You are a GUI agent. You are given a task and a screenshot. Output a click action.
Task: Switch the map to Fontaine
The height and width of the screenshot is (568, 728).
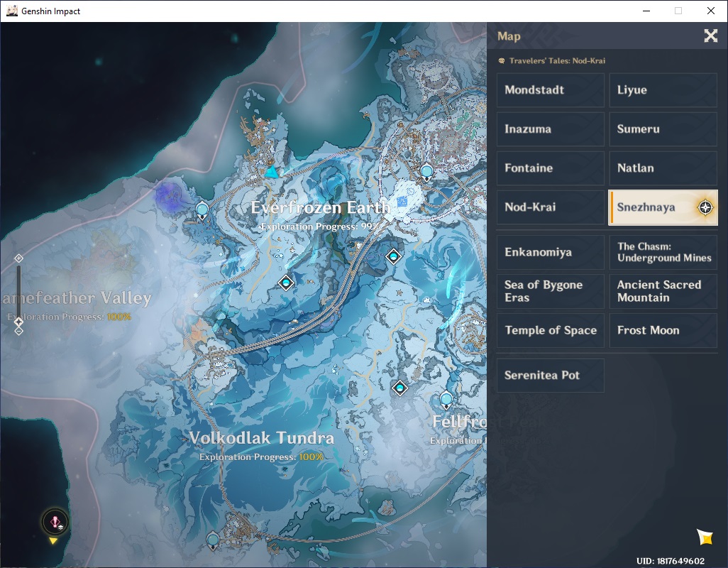click(x=550, y=168)
